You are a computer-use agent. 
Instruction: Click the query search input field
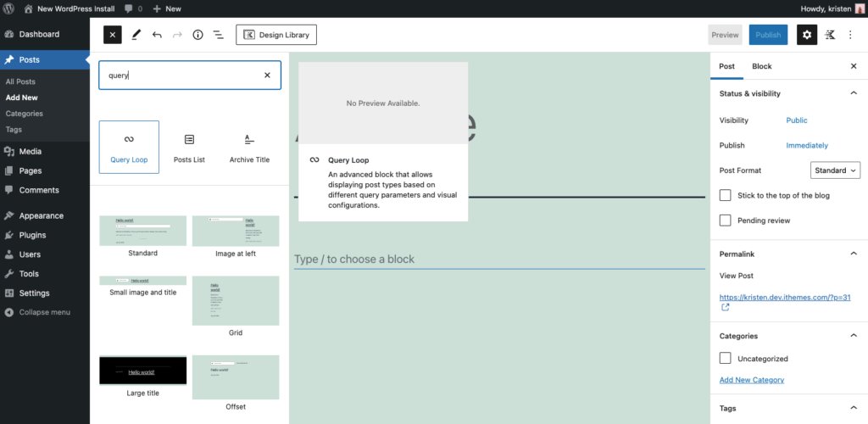click(x=182, y=75)
